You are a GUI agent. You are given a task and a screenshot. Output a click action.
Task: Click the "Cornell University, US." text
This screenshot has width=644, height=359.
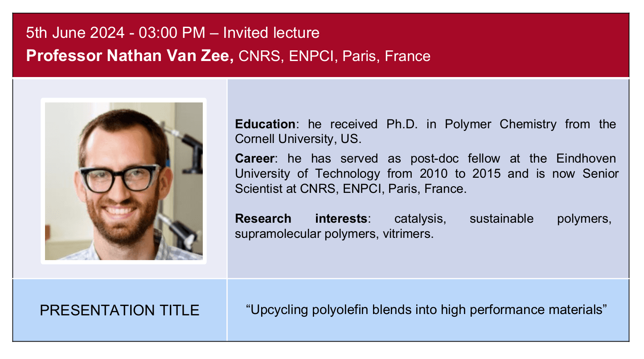coord(298,139)
